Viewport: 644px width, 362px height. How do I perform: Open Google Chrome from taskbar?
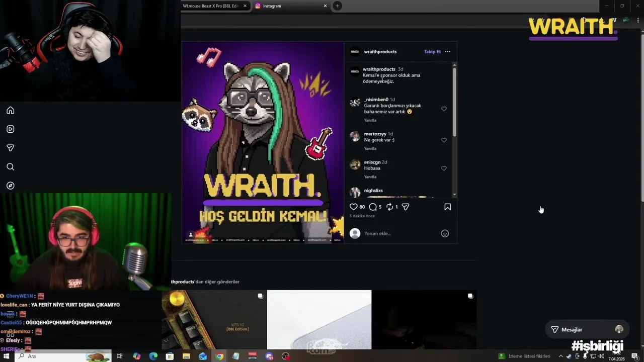pos(219,356)
